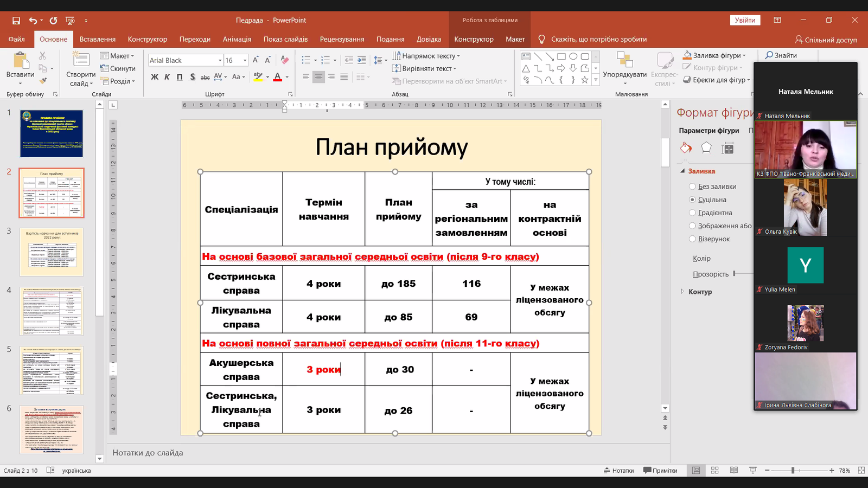Click the Underline formatting icon

(x=180, y=77)
